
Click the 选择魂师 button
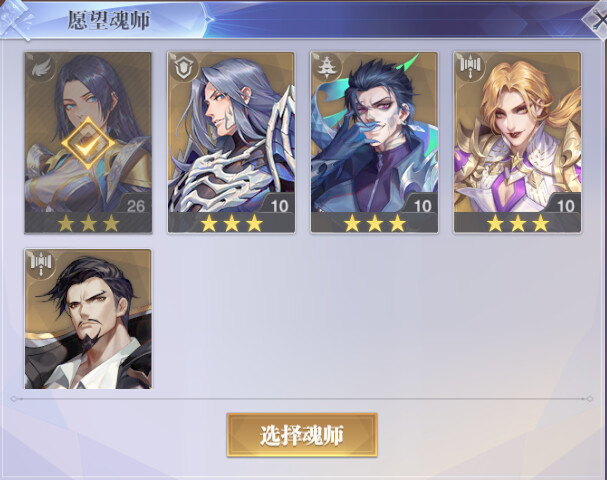302,435
